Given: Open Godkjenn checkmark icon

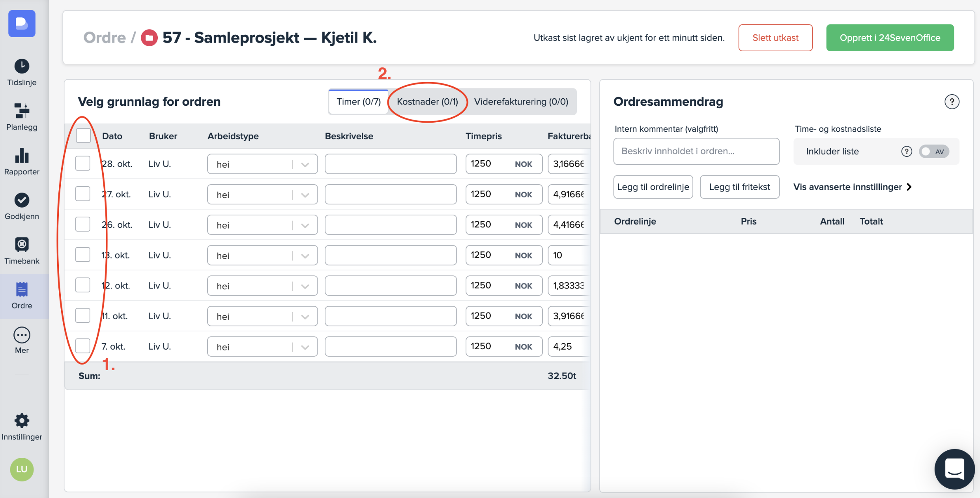Looking at the screenshot, I should coord(22,200).
